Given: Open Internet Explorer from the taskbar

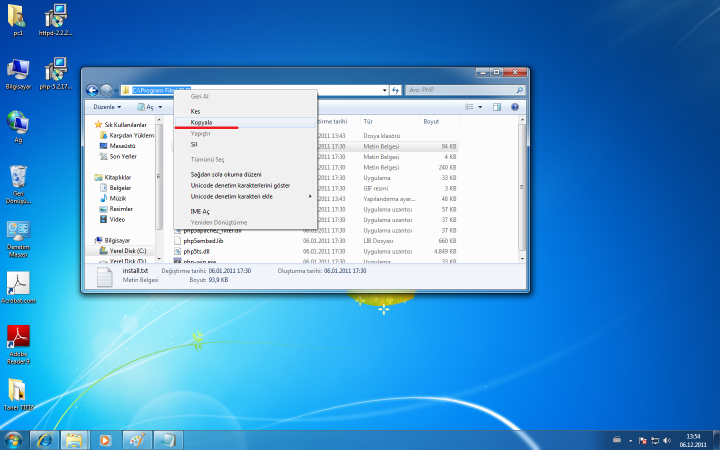Looking at the screenshot, I should tap(44, 439).
